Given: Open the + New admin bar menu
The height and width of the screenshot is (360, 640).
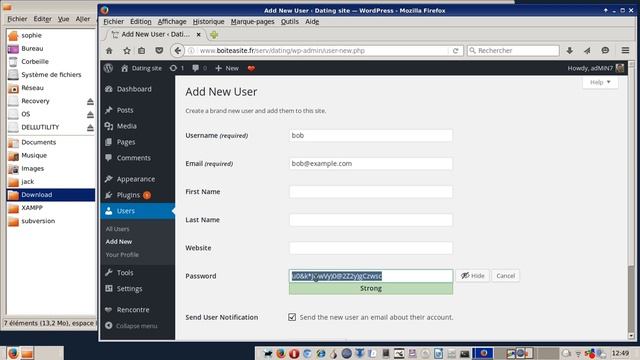Looking at the screenshot, I should [227, 68].
